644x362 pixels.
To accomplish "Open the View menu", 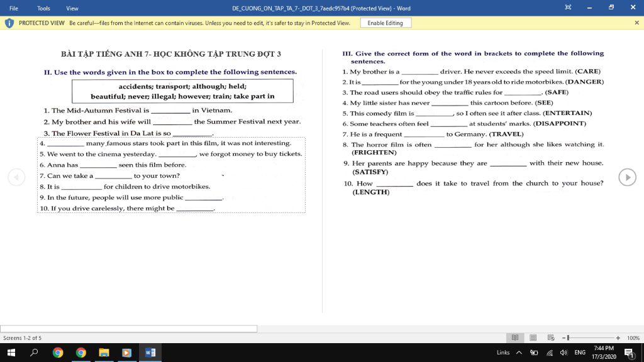I will pyautogui.click(x=72, y=8).
